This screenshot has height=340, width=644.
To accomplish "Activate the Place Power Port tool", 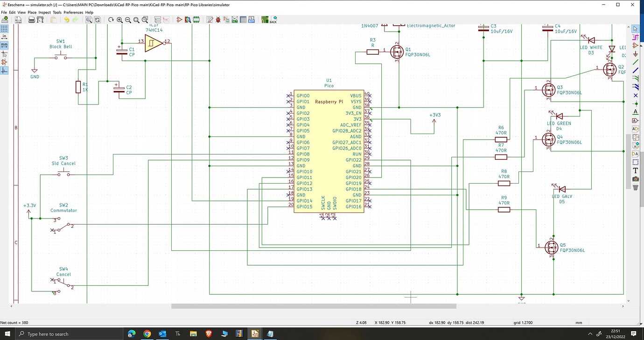I will (636, 55).
